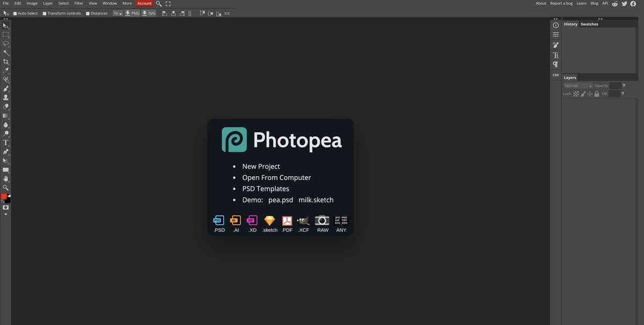
Task: Toggle the Distances checkbox
Action: coord(87,13)
